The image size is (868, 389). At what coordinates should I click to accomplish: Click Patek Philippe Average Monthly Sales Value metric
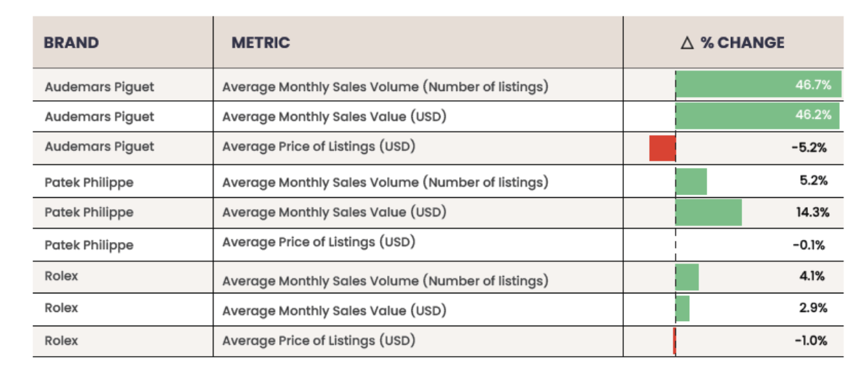(x=334, y=212)
